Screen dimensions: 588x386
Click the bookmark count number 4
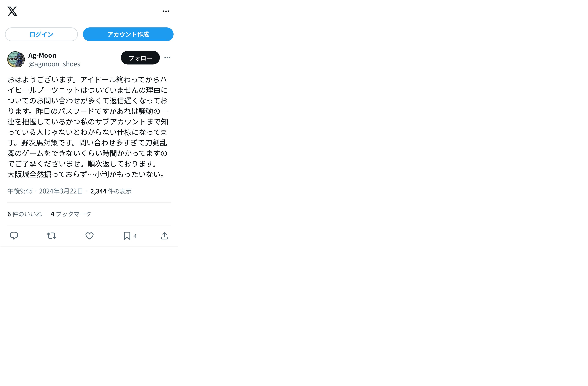[x=135, y=236]
